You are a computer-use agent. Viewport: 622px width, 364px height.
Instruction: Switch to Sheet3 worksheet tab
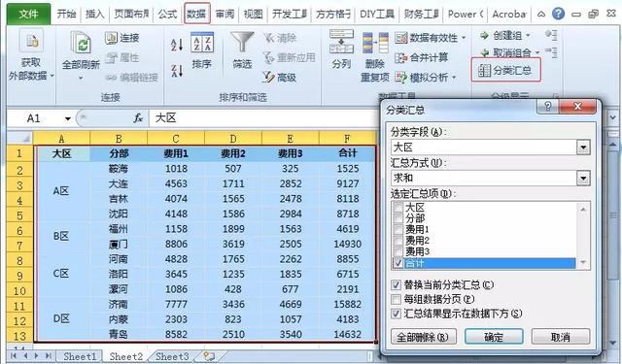172,356
